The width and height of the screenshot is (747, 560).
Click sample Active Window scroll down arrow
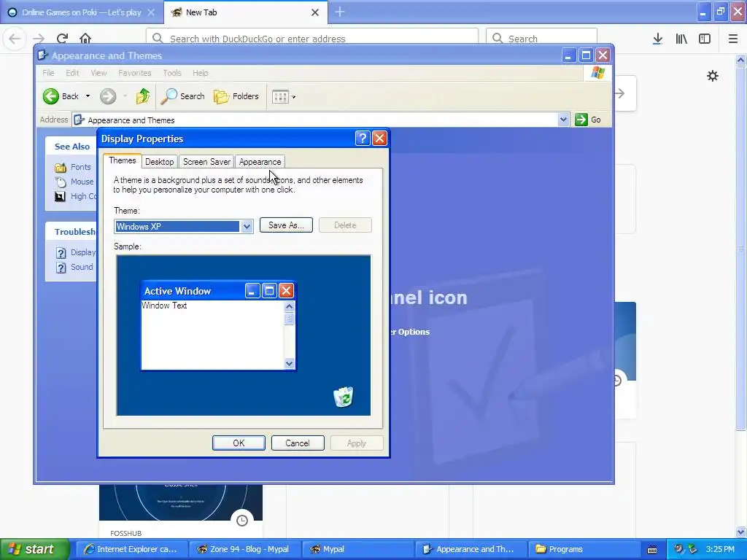(x=289, y=363)
